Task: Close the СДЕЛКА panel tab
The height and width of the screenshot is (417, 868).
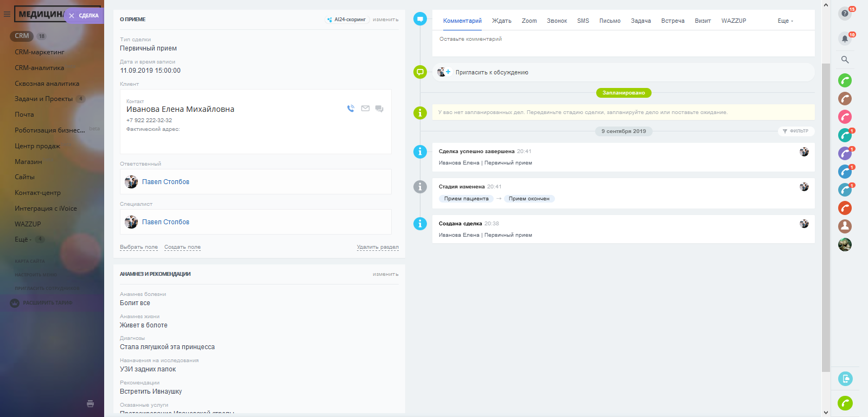Action: point(72,16)
